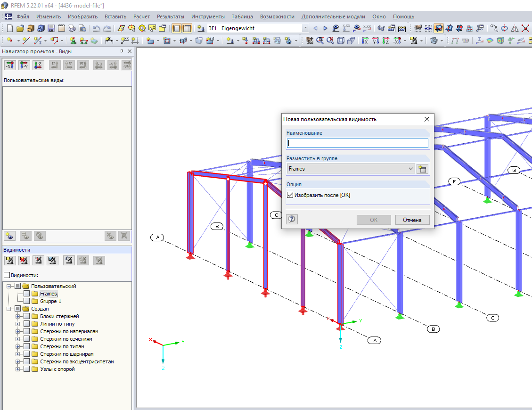
Task: Open the print preview magnifier icon
Action: [x=82, y=28]
